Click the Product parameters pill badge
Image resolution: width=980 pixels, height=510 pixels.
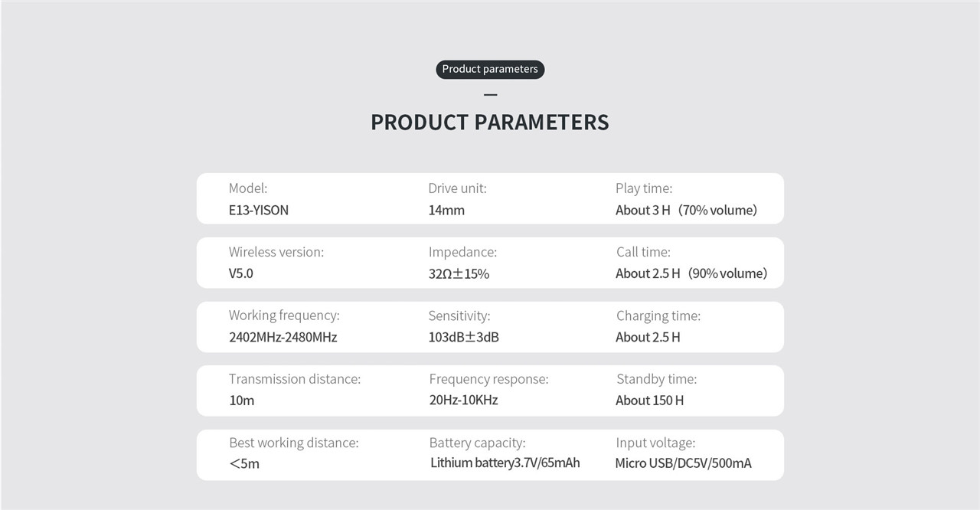(490, 69)
